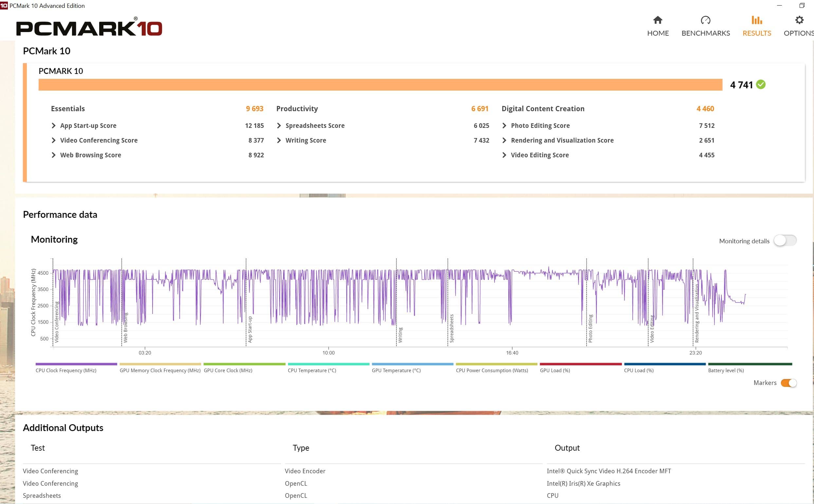The height and width of the screenshot is (504, 814).
Task: Click the orange PCMark 10 score bar
Action: point(380,85)
